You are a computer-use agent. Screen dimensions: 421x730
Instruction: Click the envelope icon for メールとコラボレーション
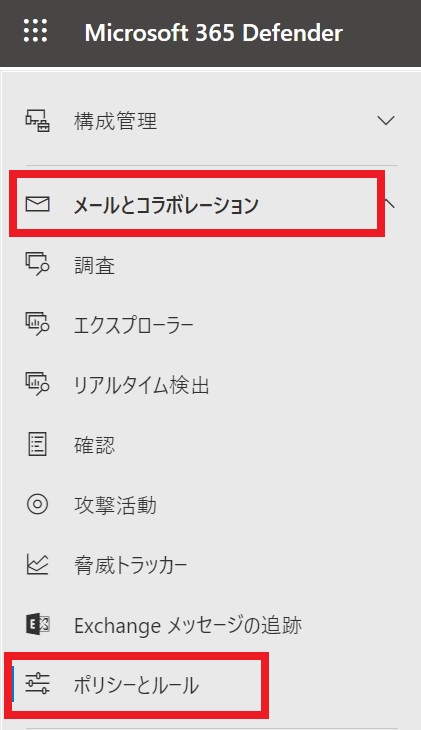[37, 204]
